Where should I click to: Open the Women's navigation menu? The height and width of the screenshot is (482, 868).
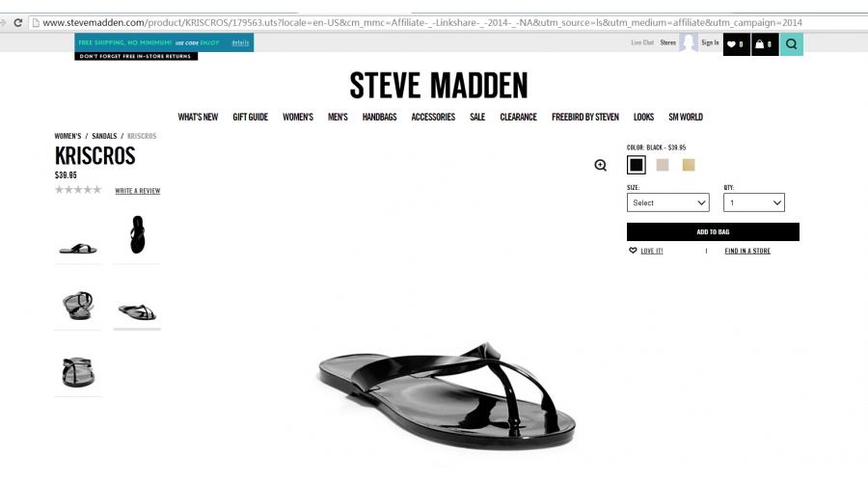(x=298, y=117)
